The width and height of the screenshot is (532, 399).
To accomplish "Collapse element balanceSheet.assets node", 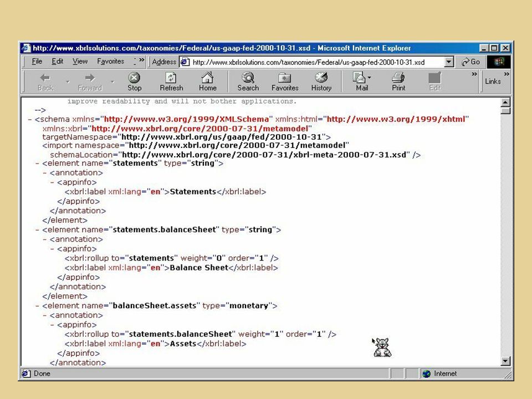I will coord(38,306).
